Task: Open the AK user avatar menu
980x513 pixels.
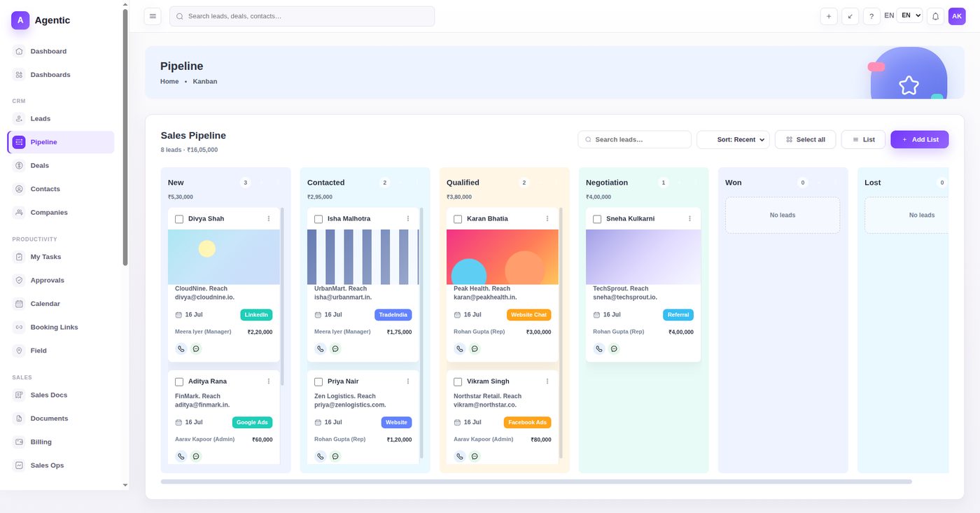Action: [x=957, y=16]
